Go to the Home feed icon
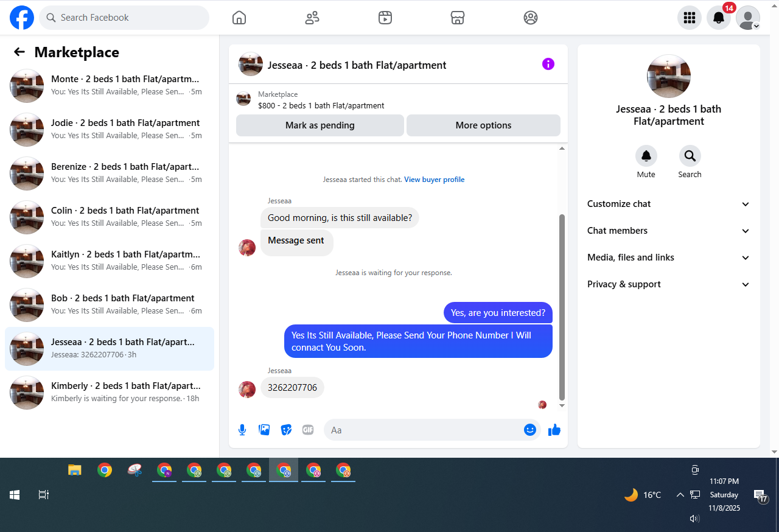The height and width of the screenshot is (532, 779). pyautogui.click(x=239, y=18)
